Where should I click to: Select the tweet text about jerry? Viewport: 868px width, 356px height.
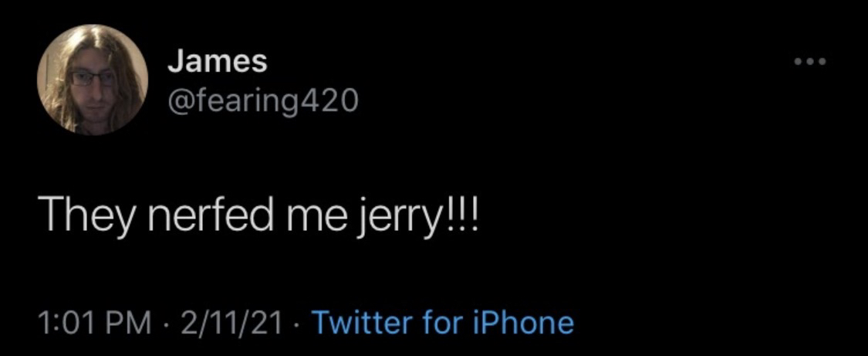[261, 214]
